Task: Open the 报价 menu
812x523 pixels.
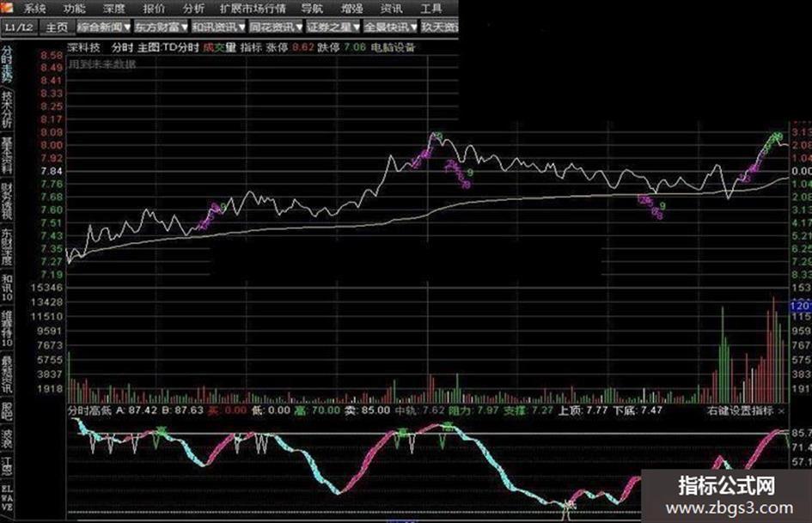Action: [154, 9]
